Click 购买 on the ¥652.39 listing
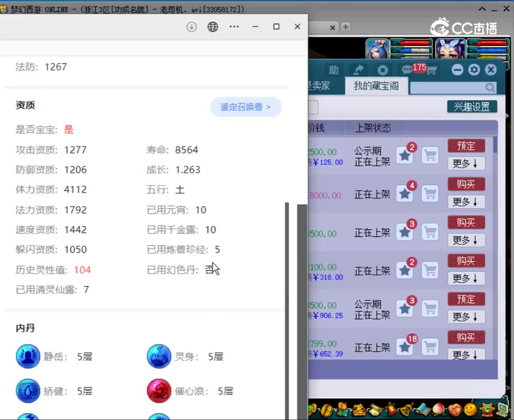 466,337
